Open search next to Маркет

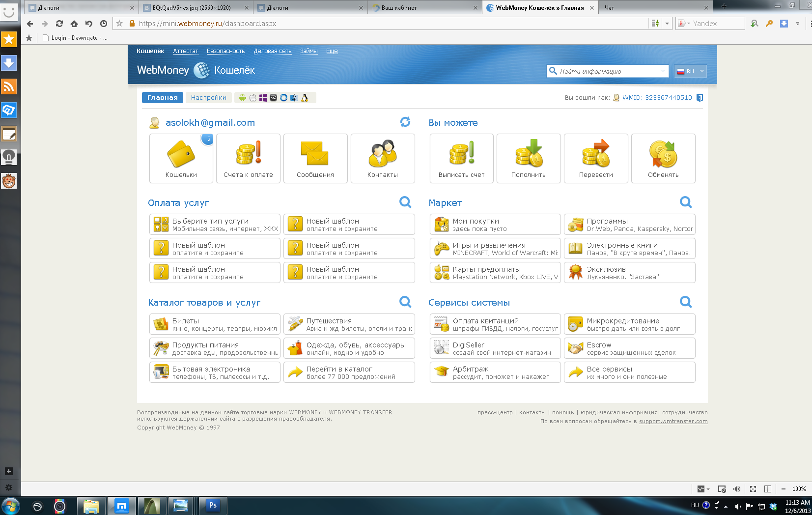click(x=686, y=202)
